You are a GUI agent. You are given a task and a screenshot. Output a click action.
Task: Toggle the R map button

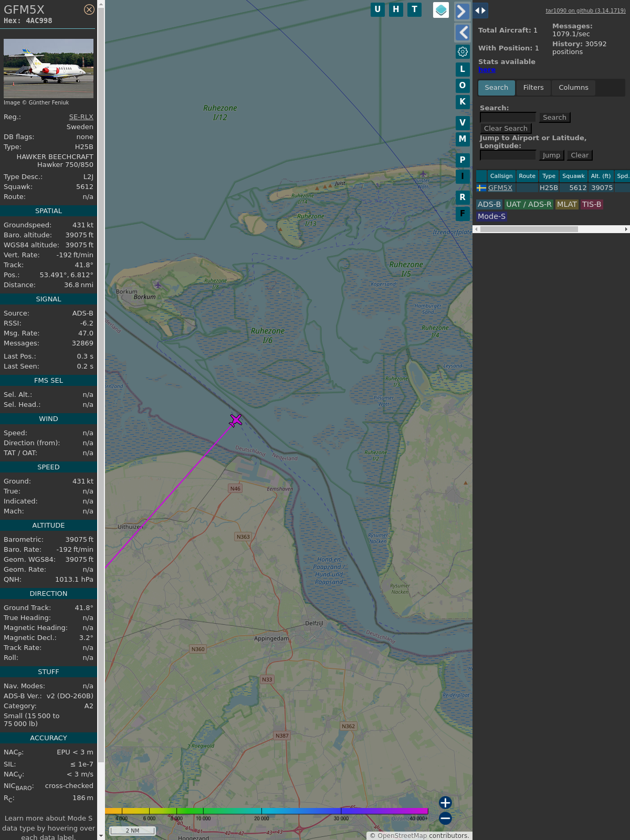(463, 197)
